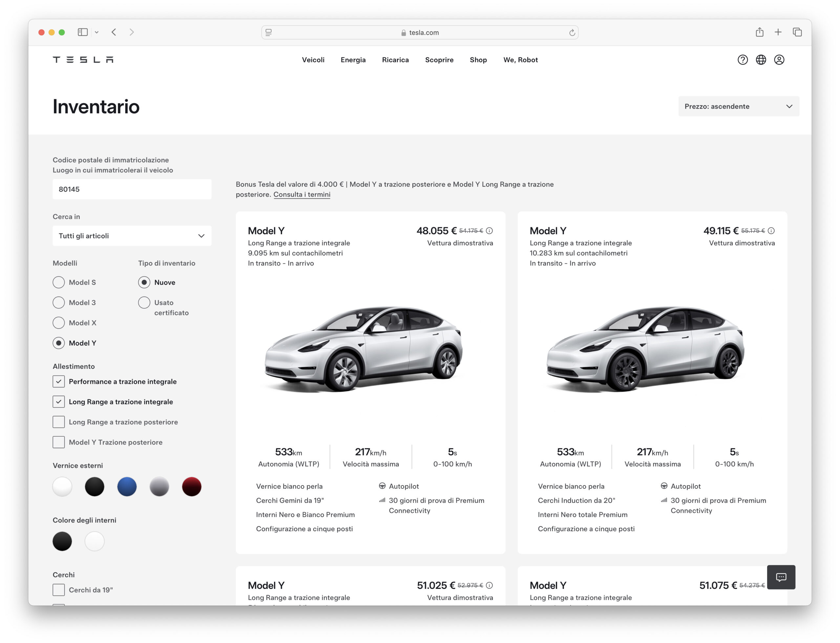840x643 pixels.
Task: Open the globe language selector
Action: 761,60
